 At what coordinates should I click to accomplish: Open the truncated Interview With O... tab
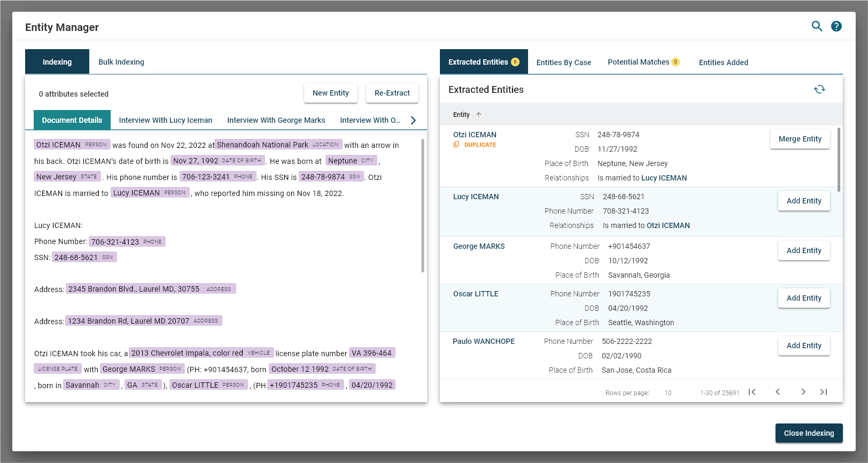point(370,120)
